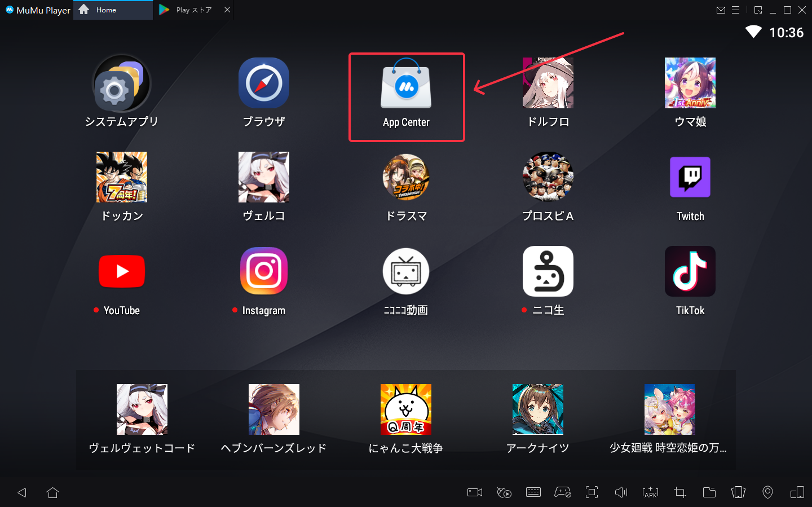Open the ブラウザ compass browser icon
Image resolution: width=812 pixels, height=507 pixels.
point(263,83)
